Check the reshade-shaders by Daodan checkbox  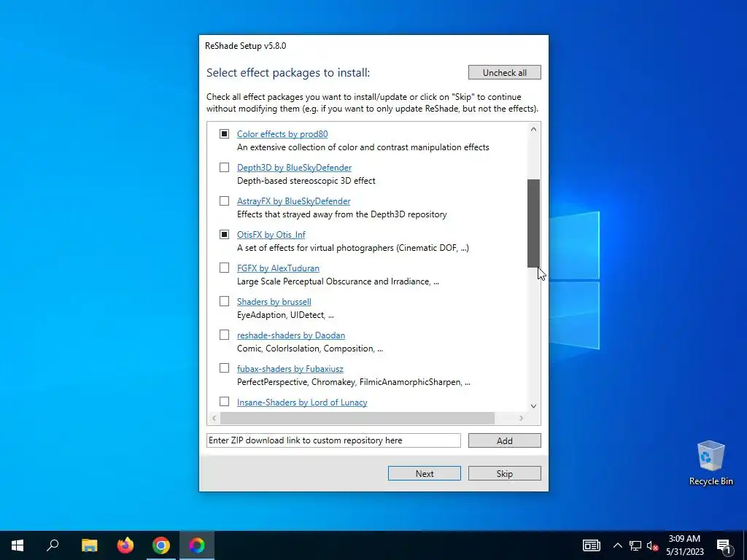(x=224, y=335)
